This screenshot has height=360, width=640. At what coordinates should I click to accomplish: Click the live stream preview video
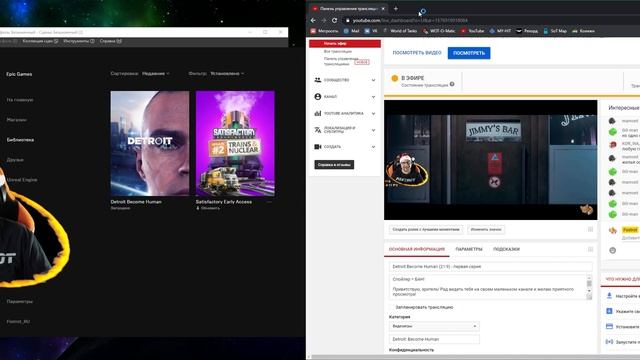click(490, 160)
